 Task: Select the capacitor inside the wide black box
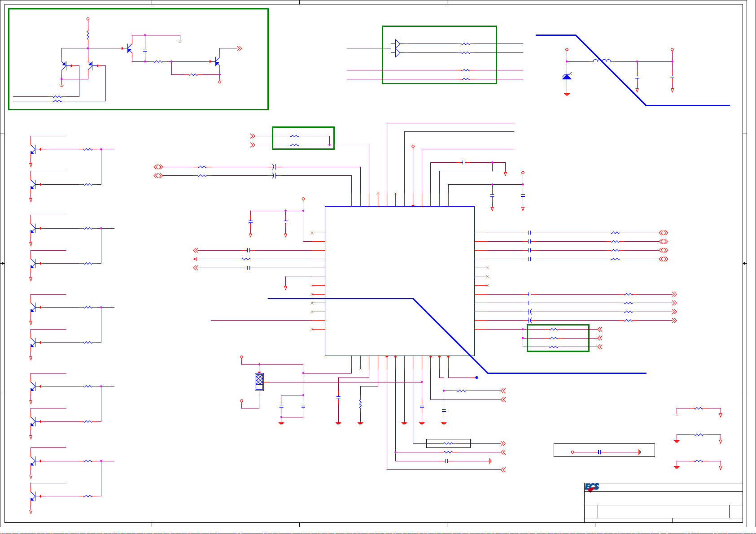point(599,452)
